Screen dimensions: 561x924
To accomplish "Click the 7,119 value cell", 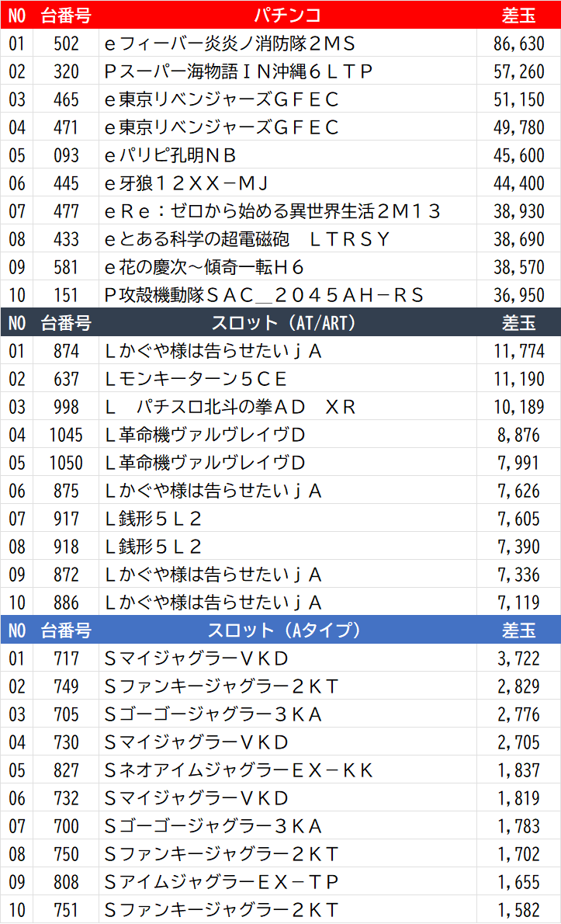I will point(518,603).
